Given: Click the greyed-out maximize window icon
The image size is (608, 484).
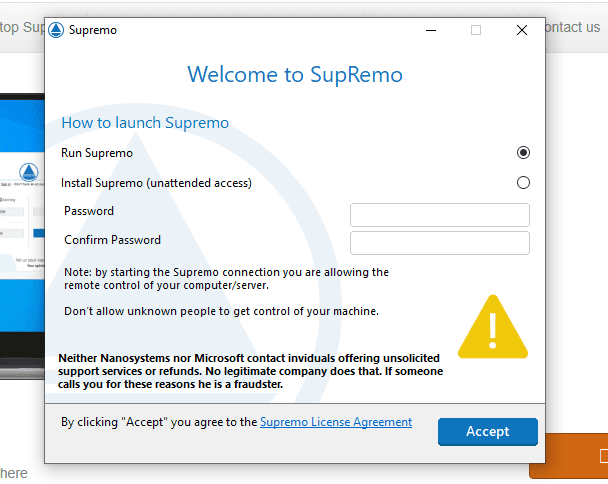Looking at the screenshot, I should tap(476, 30).
